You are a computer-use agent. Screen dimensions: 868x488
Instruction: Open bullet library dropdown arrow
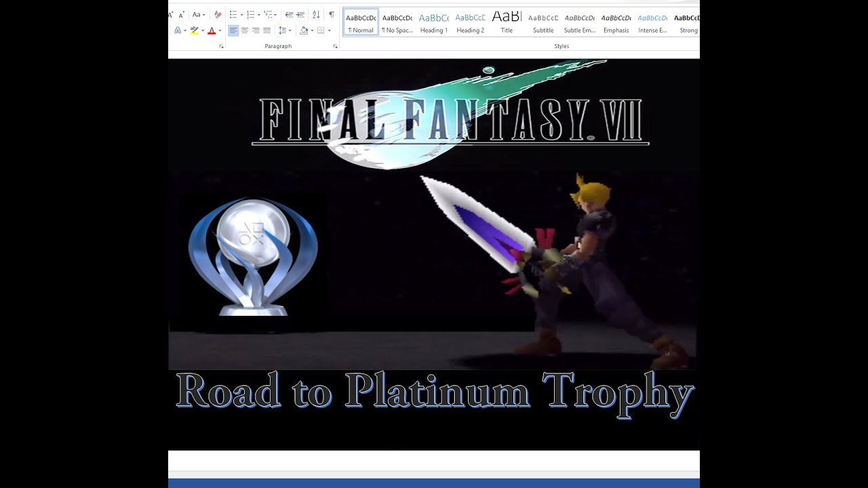pos(241,15)
